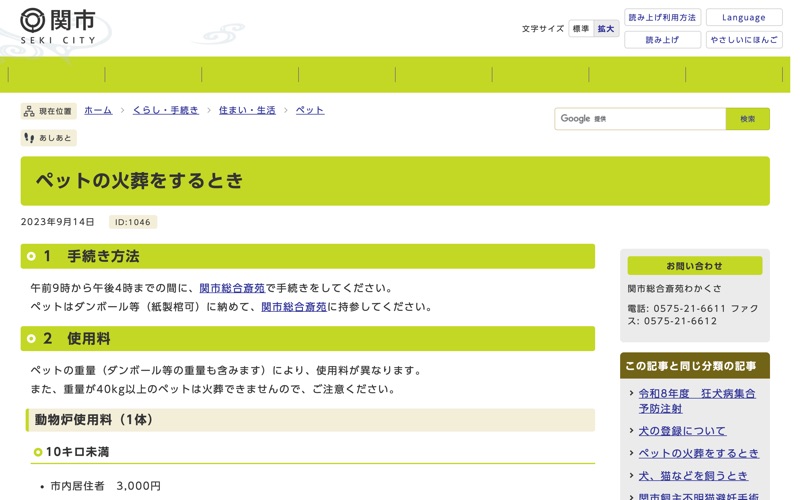Click この記事と同じ分類の記事 header
Image resolution: width=800 pixels, height=500 pixels.
click(694, 366)
